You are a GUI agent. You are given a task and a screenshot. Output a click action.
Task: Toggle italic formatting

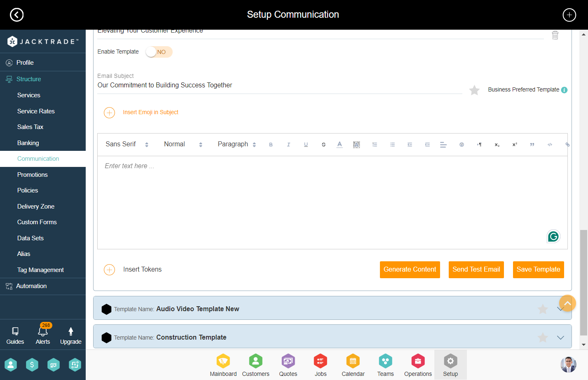pyautogui.click(x=288, y=145)
